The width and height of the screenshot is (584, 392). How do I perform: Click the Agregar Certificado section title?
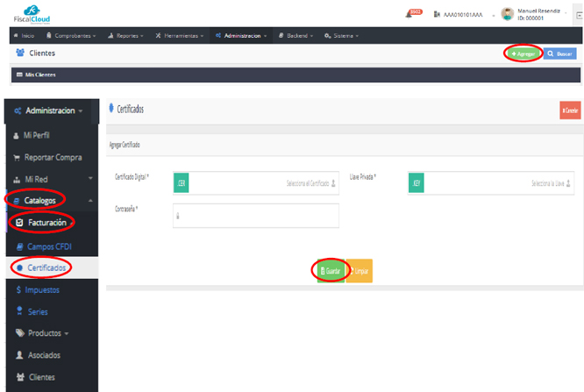click(125, 145)
